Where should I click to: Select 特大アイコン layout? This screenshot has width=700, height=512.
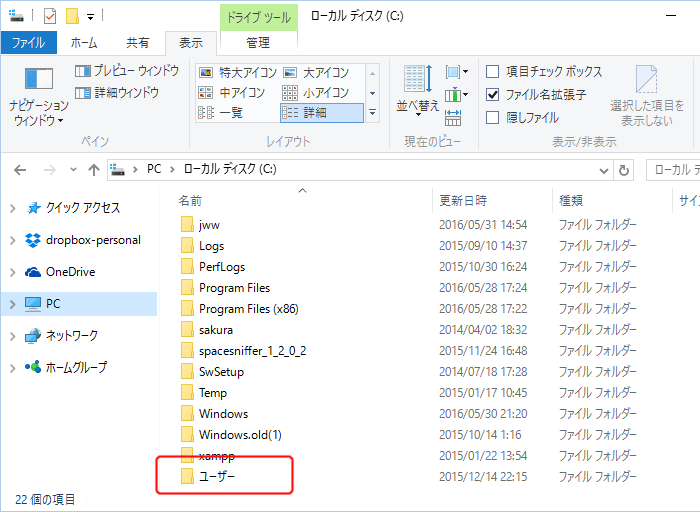238,72
